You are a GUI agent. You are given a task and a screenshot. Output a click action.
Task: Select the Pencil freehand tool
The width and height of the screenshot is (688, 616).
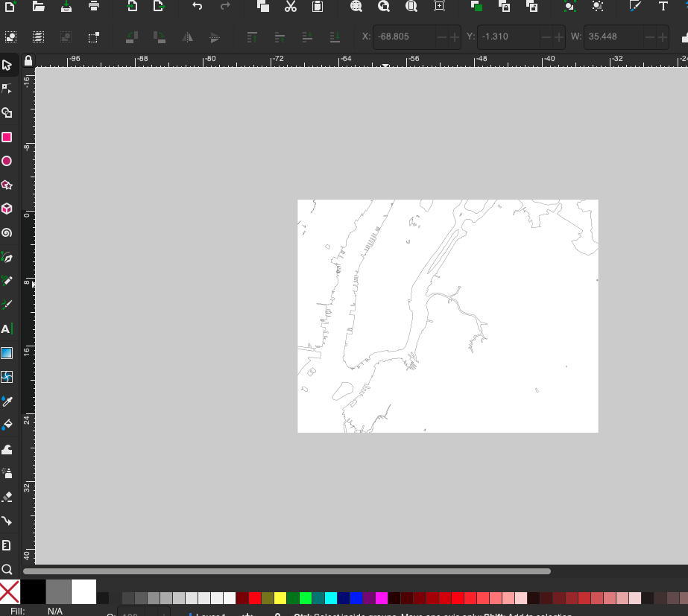coord(7,281)
